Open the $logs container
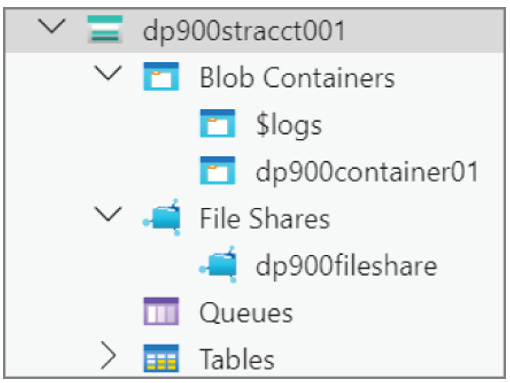This screenshot has height=383, width=510. 289,126
